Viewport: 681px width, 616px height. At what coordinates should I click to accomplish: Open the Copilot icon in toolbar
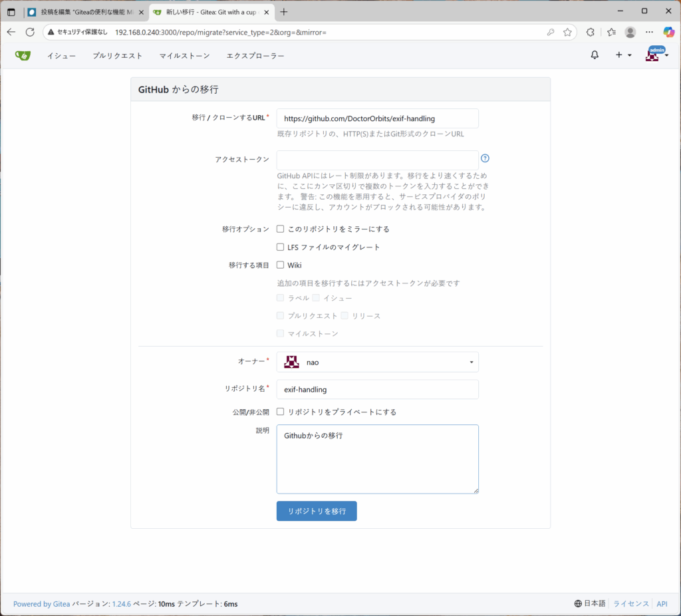(668, 32)
